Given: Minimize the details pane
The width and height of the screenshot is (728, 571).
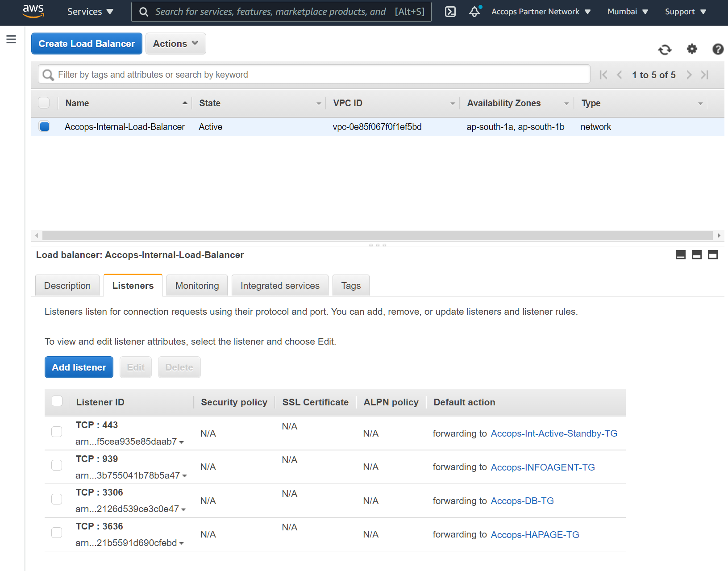Looking at the screenshot, I should pyautogui.click(x=681, y=255).
